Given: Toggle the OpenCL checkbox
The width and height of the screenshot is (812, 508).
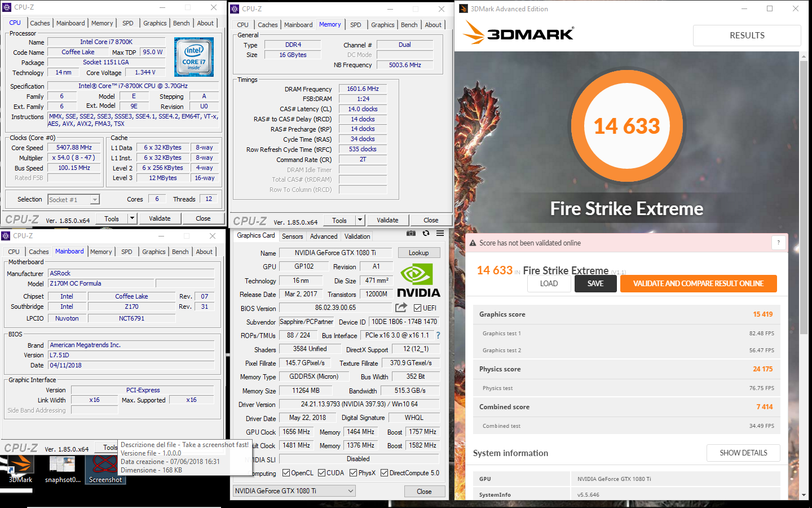Looking at the screenshot, I should point(286,473).
